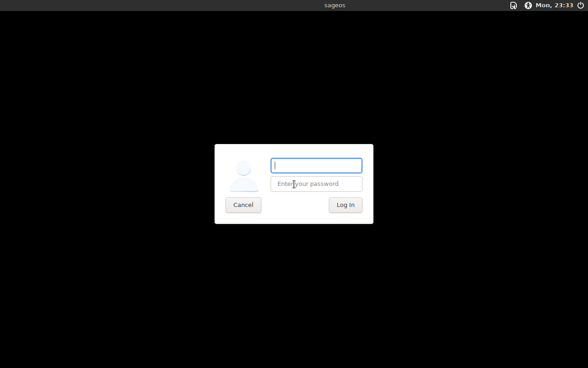Place cursor in the blue-outlined text box
This screenshot has height=368, width=588.
pyautogui.click(x=317, y=166)
